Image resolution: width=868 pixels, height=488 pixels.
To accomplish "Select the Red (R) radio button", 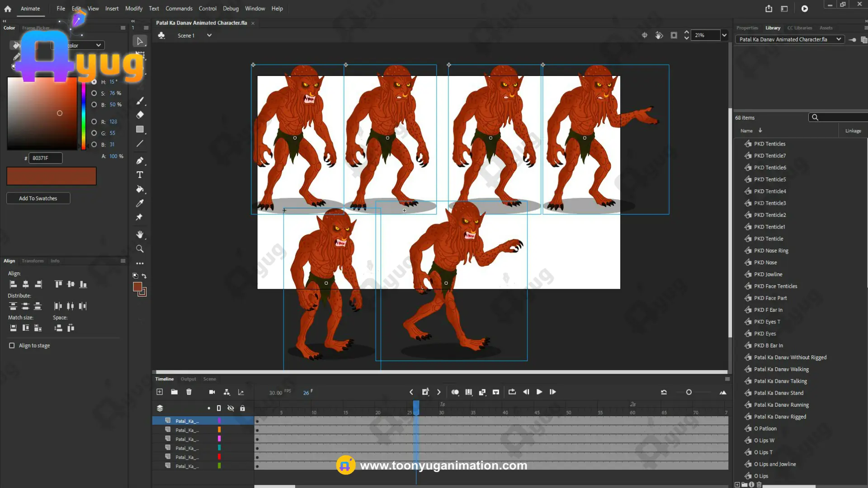I will tap(94, 122).
